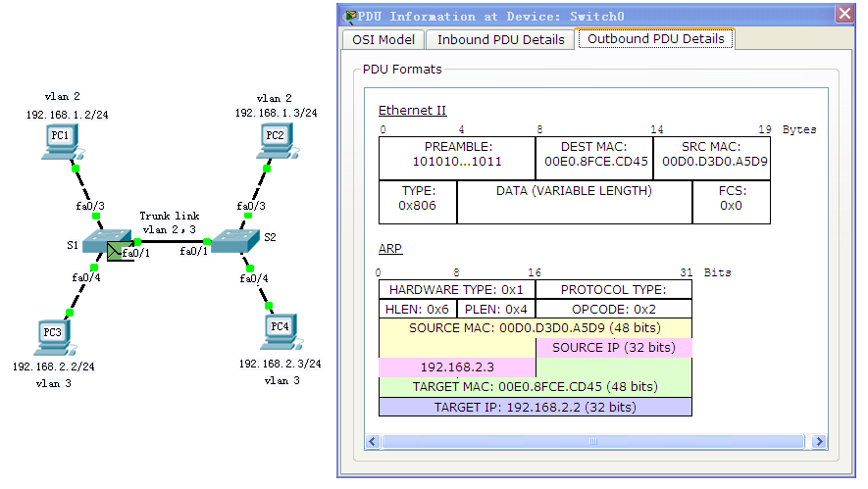Click the ARP SOURCE MAC yellow row
This screenshot has width=868, height=489.
pyautogui.click(x=536, y=328)
